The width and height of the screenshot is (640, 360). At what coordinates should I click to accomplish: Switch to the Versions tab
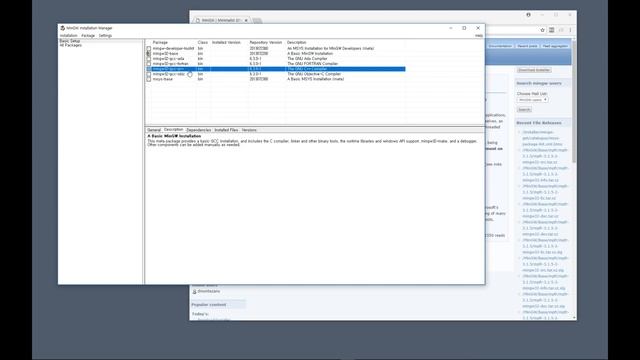(x=249, y=130)
